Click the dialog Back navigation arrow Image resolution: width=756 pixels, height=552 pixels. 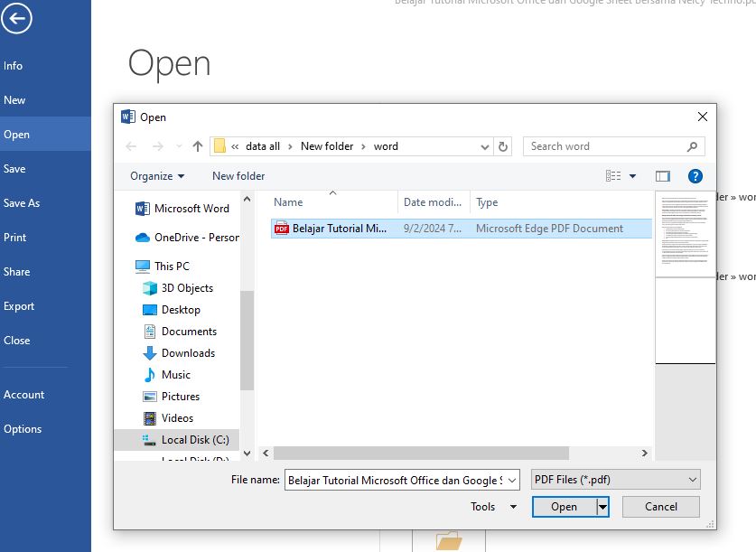coord(131,146)
